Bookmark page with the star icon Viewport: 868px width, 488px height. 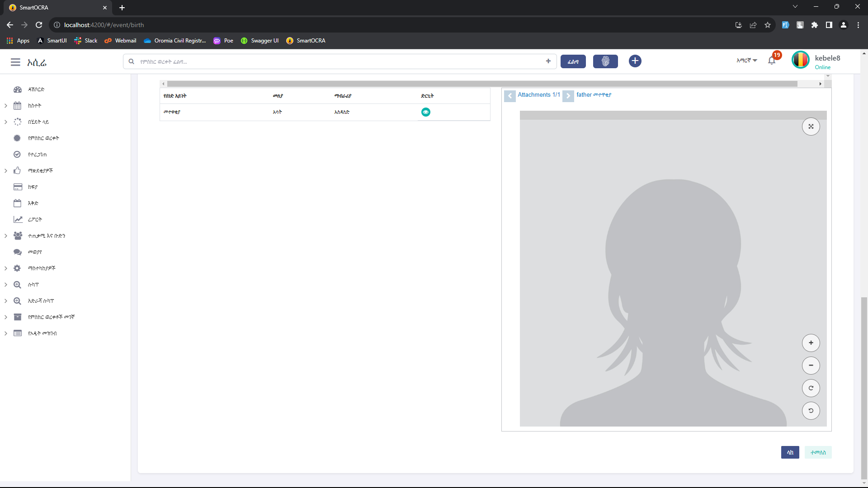(768, 25)
